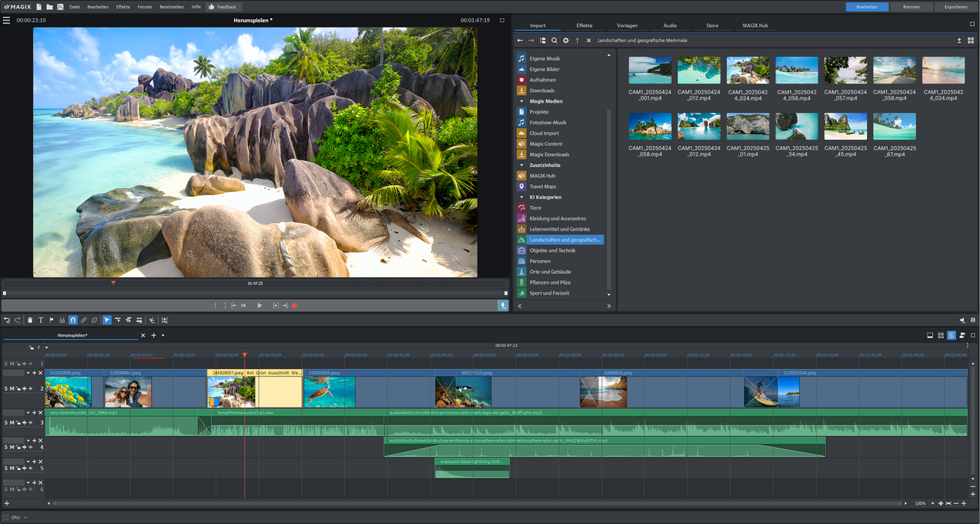Select the standard mouse mode arrow tool

point(106,320)
